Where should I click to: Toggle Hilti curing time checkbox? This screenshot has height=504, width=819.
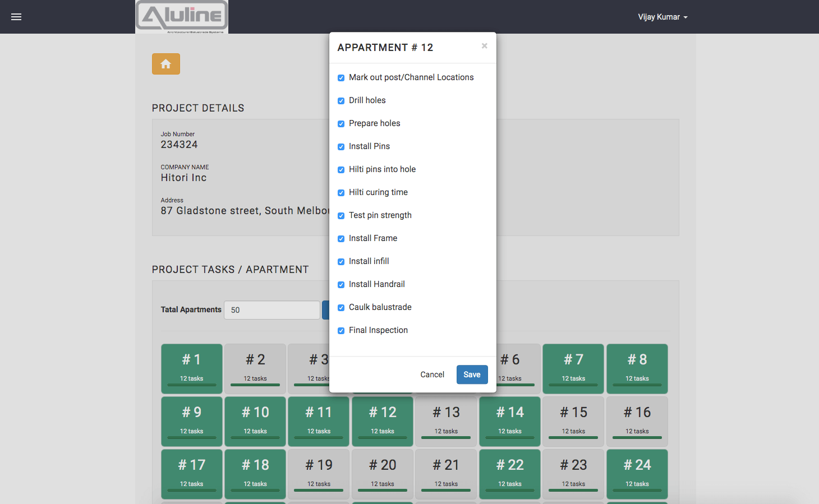341,193
